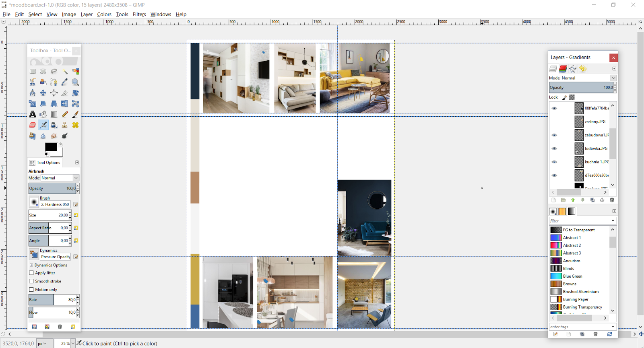Activate the Eraser tool

pyautogui.click(x=33, y=125)
